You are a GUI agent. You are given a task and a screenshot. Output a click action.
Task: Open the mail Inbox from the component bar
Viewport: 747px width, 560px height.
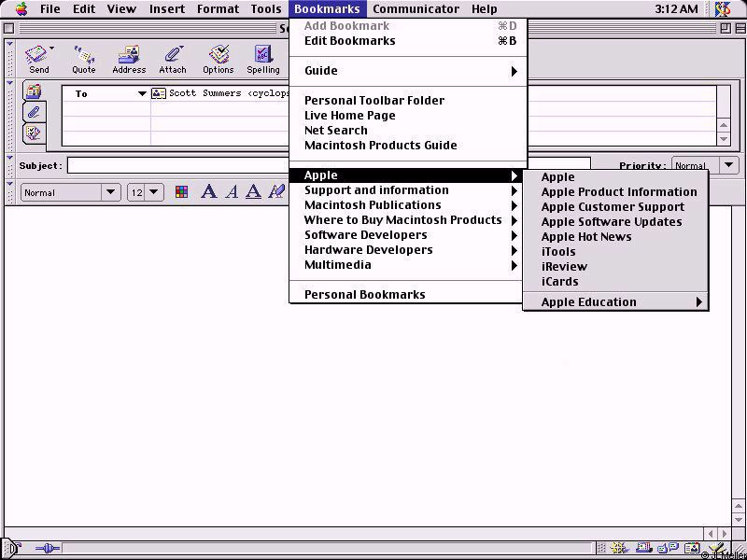pyautogui.click(x=643, y=549)
